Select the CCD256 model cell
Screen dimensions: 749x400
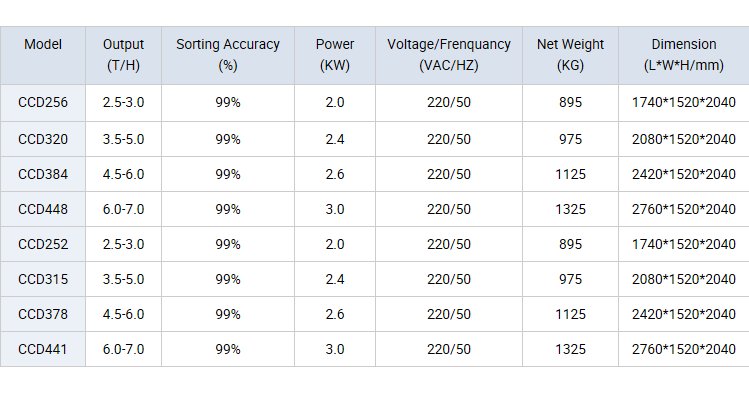pos(43,103)
